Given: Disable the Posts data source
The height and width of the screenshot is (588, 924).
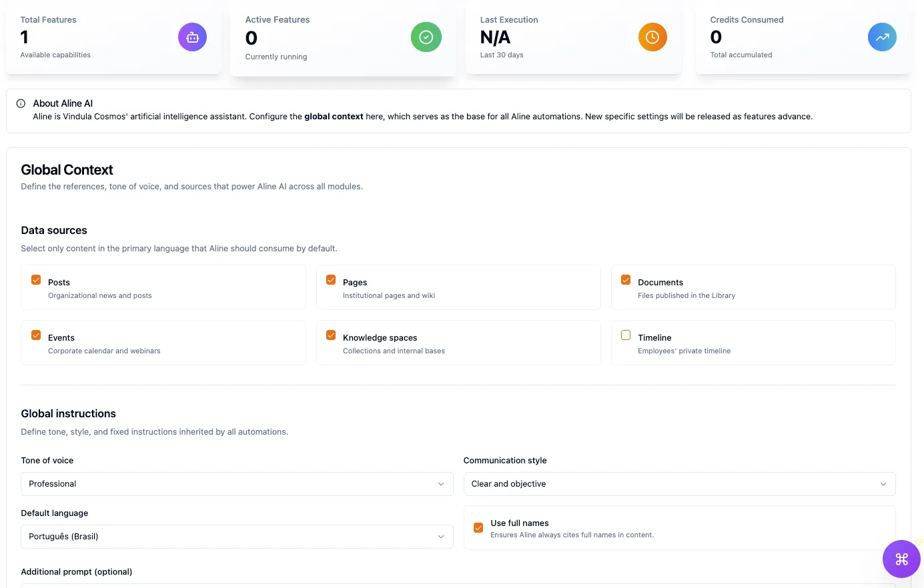Looking at the screenshot, I should (35, 279).
